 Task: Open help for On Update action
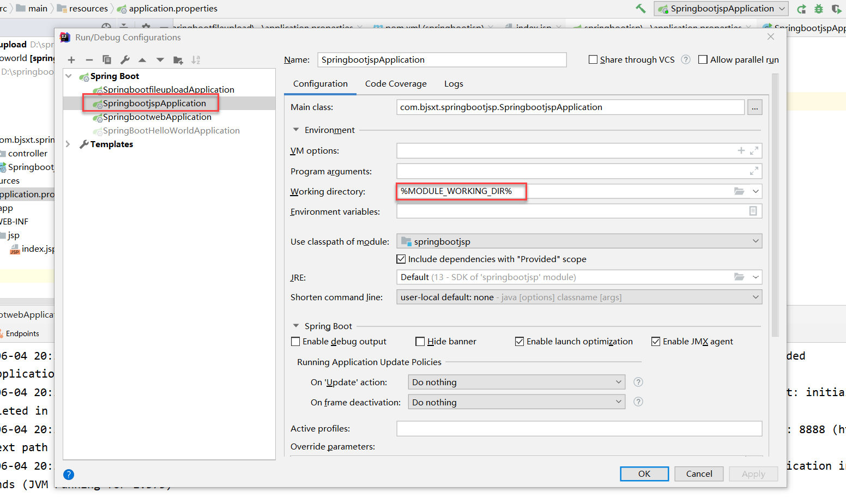(x=638, y=382)
